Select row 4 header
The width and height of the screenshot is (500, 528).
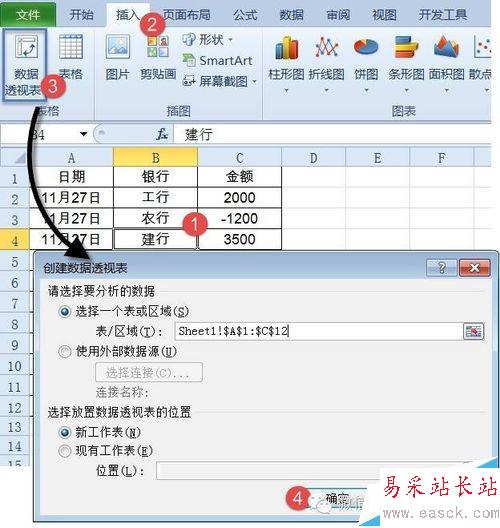[14, 240]
